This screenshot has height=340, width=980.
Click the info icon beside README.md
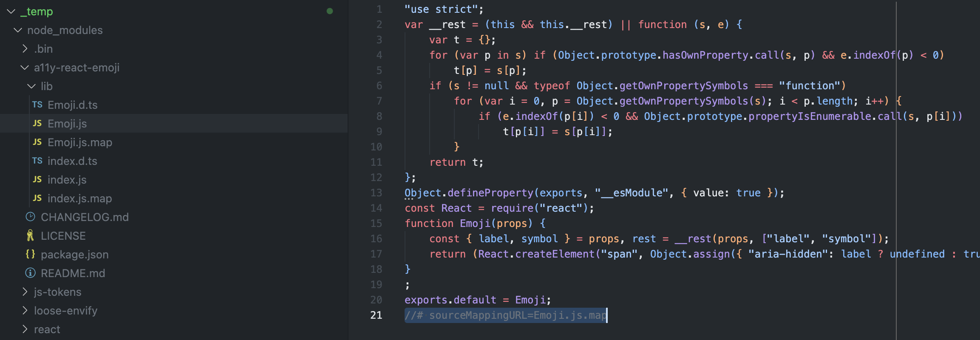[x=30, y=273]
